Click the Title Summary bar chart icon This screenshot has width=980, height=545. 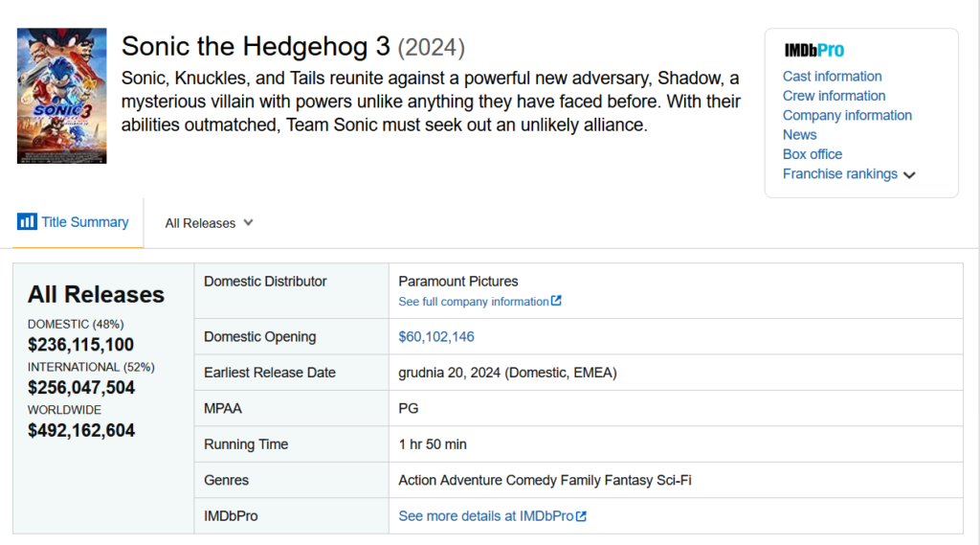27,221
